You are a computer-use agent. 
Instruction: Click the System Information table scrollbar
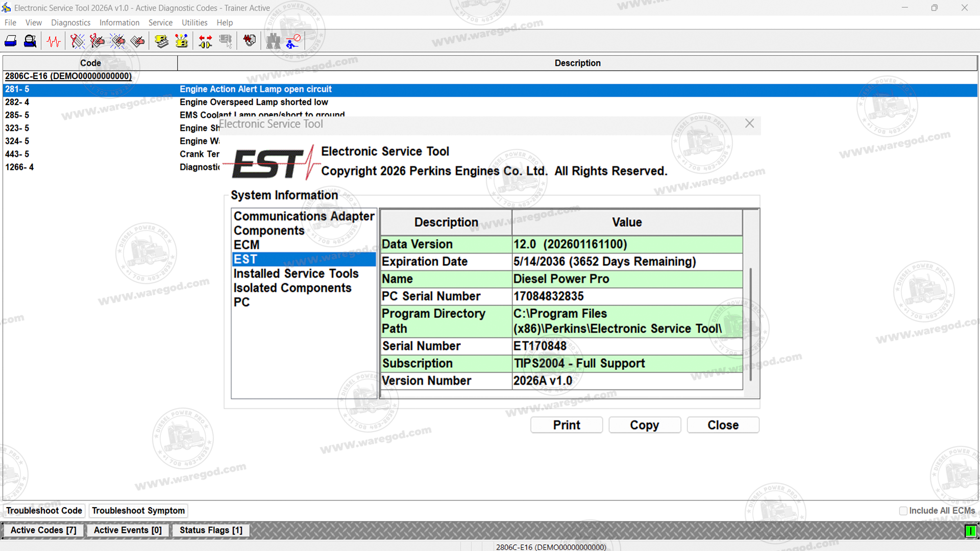[x=751, y=324]
